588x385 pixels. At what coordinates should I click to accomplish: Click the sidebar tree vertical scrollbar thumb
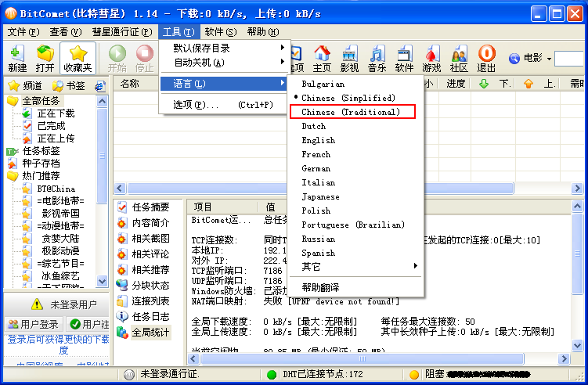[x=102, y=156]
